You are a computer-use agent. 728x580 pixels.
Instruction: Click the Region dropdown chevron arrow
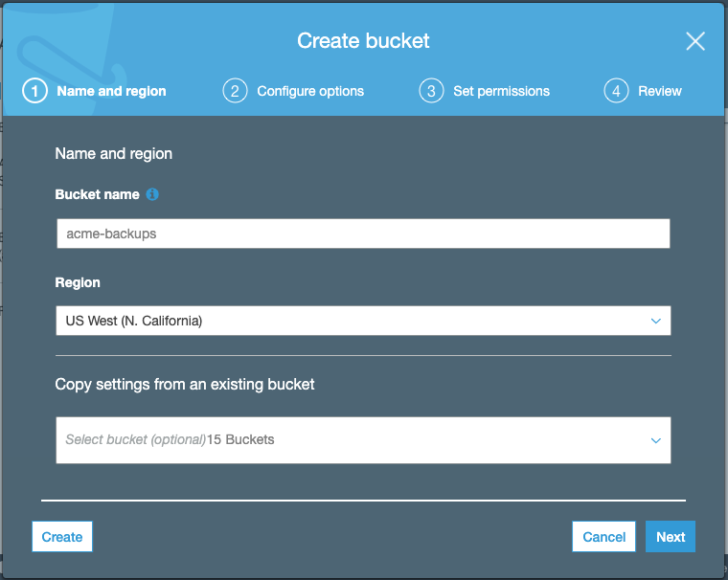click(x=656, y=321)
